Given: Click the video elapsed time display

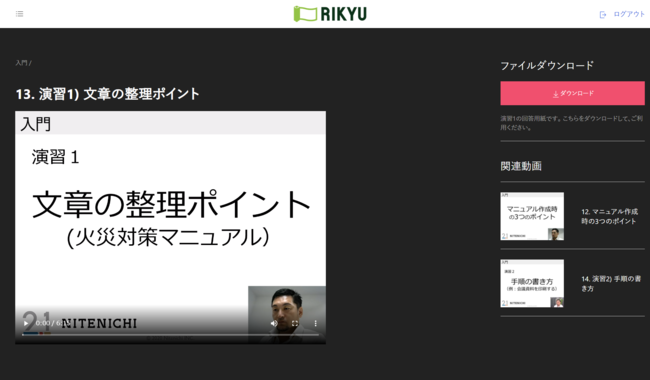Looking at the screenshot, I should click(43, 323).
